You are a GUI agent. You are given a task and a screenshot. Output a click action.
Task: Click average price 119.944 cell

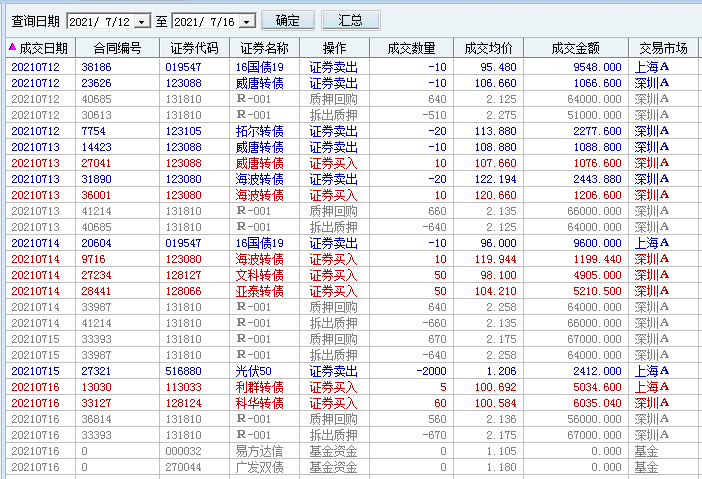coord(496,259)
